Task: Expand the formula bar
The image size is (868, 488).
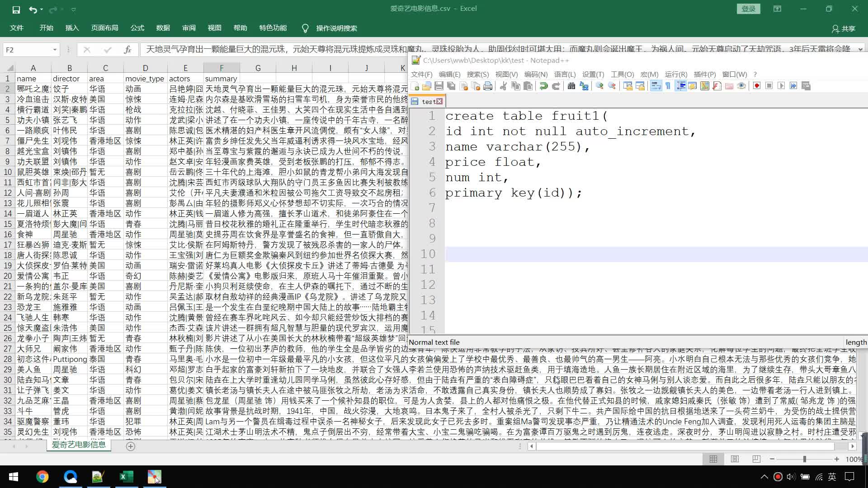Action: (x=860, y=49)
